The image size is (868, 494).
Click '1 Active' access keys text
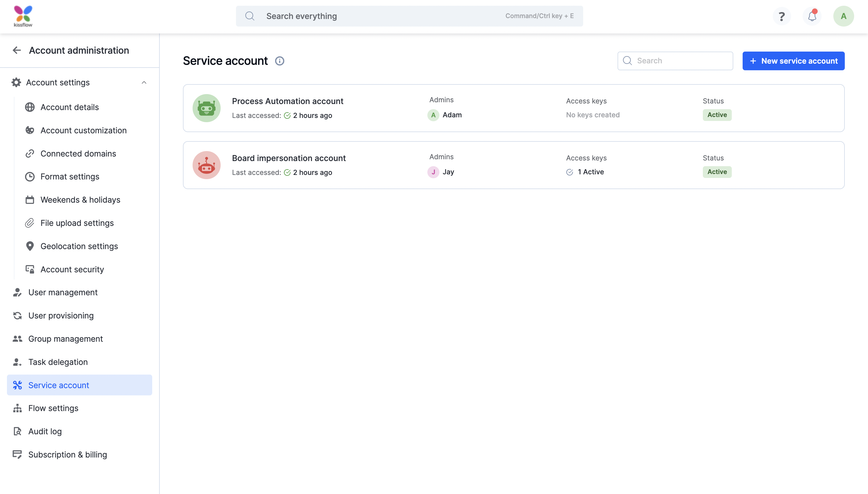[591, 172]
